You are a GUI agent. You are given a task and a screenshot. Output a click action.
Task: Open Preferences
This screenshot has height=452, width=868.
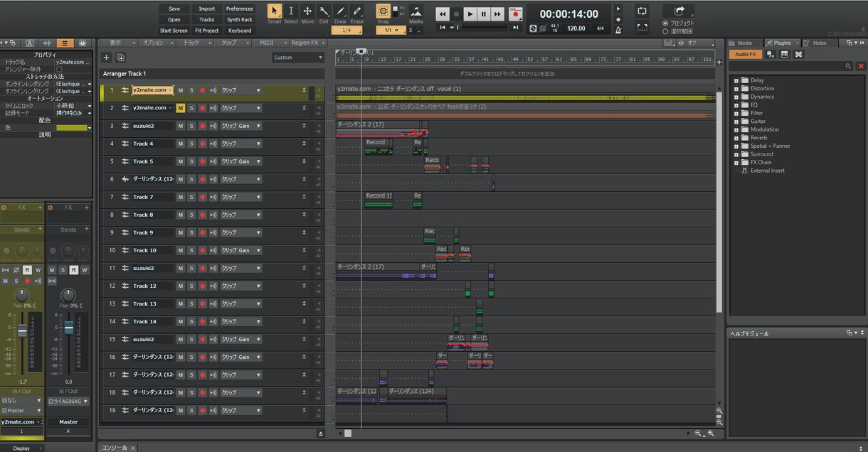click(x=240, y=9)
